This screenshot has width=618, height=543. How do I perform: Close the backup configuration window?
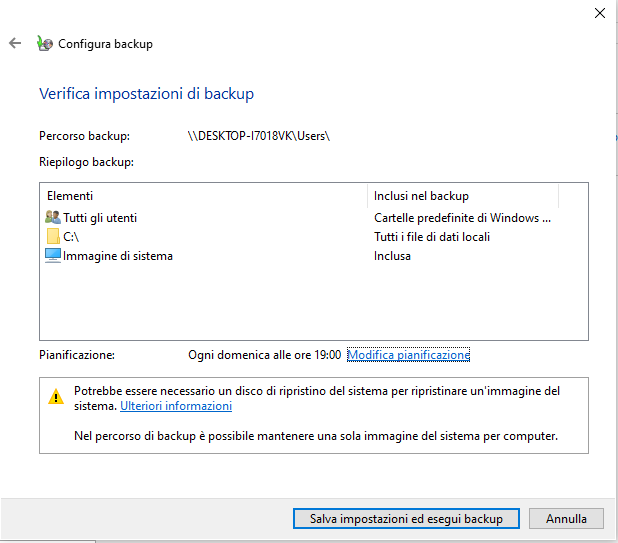click(599, 13)
